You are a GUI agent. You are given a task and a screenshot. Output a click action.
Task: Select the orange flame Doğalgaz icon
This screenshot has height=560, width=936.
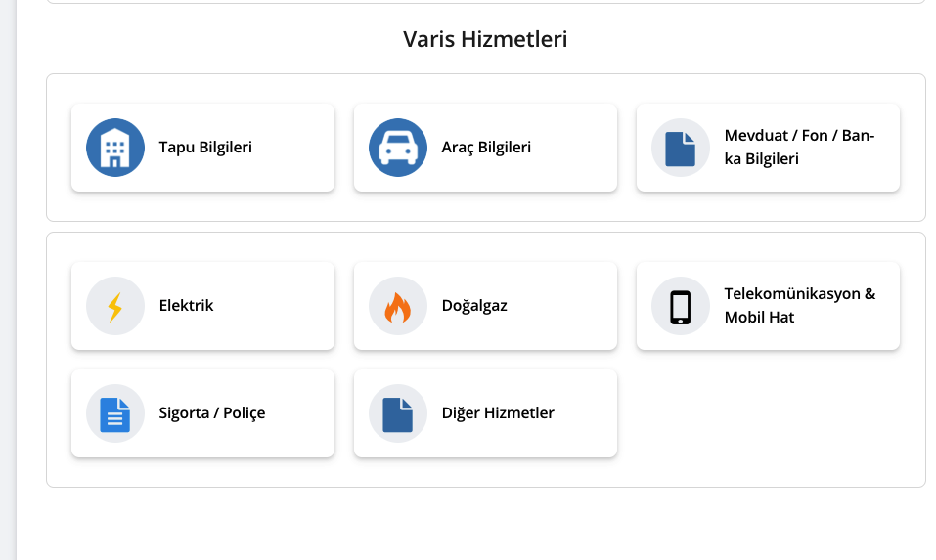coord(397,306)
